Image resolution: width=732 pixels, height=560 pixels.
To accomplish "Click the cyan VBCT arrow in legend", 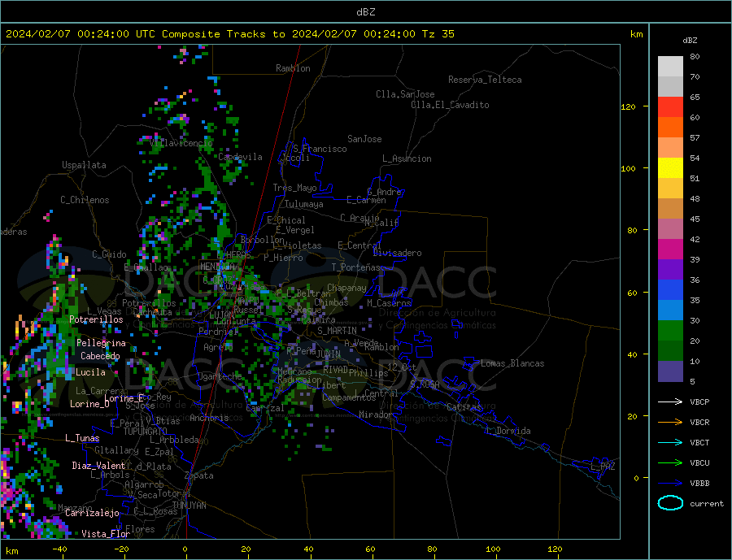I will [x=670, y=442].
